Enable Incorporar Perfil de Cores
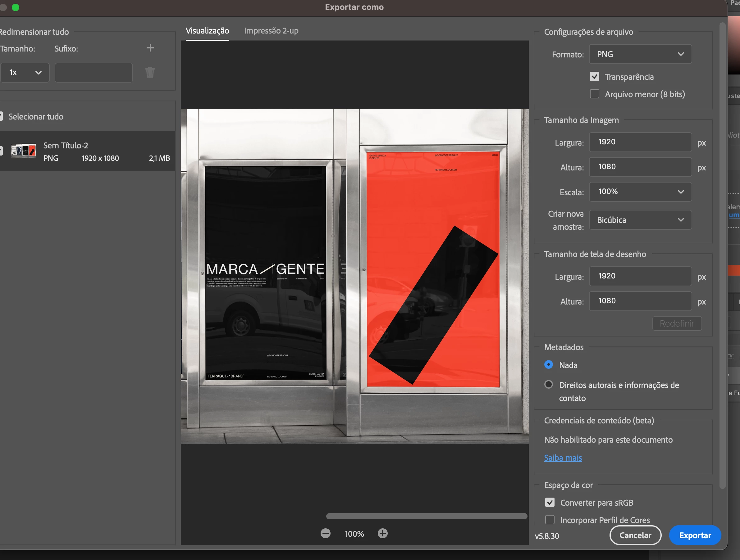Image resolution: width=740 pixels, height=560 pixels. point(549,520)
